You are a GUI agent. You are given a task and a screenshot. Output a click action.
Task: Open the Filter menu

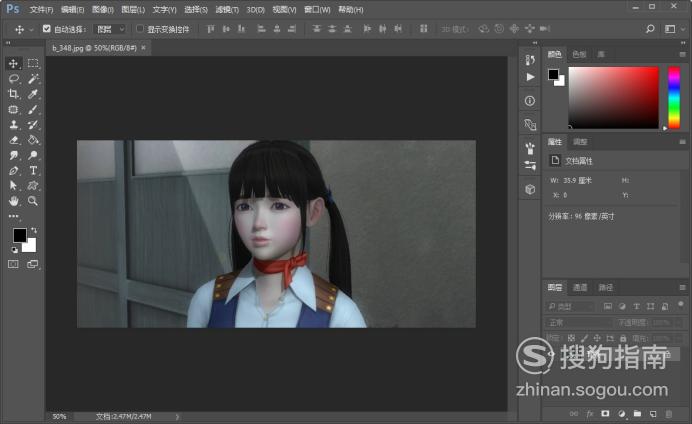tap(227, 9)
